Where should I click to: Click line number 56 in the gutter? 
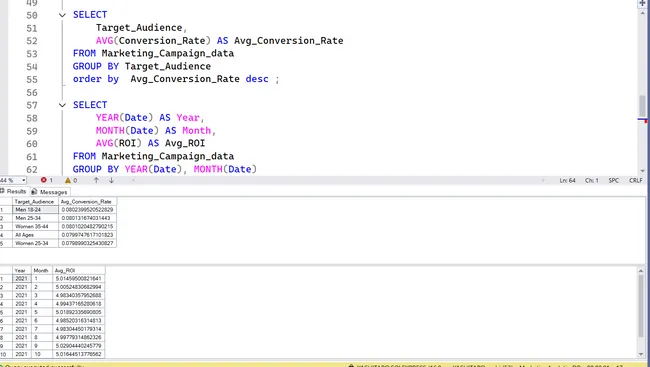point(32,92)
